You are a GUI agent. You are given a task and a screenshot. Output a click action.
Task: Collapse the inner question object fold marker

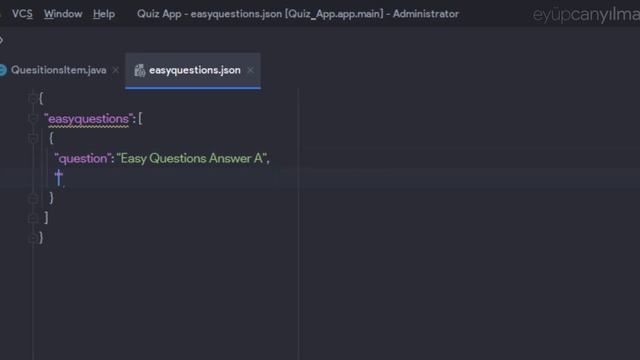[x=33, y=138]
